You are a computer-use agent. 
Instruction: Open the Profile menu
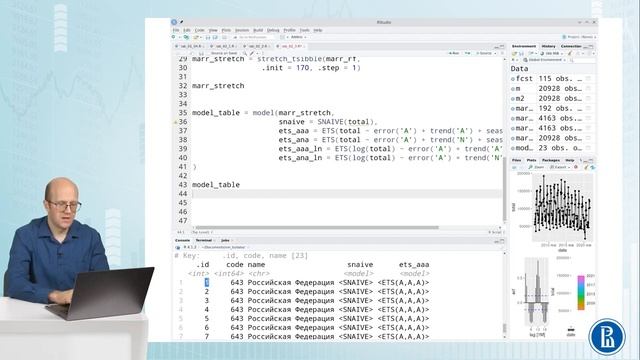pyautogui.click(x=289, y=30)
